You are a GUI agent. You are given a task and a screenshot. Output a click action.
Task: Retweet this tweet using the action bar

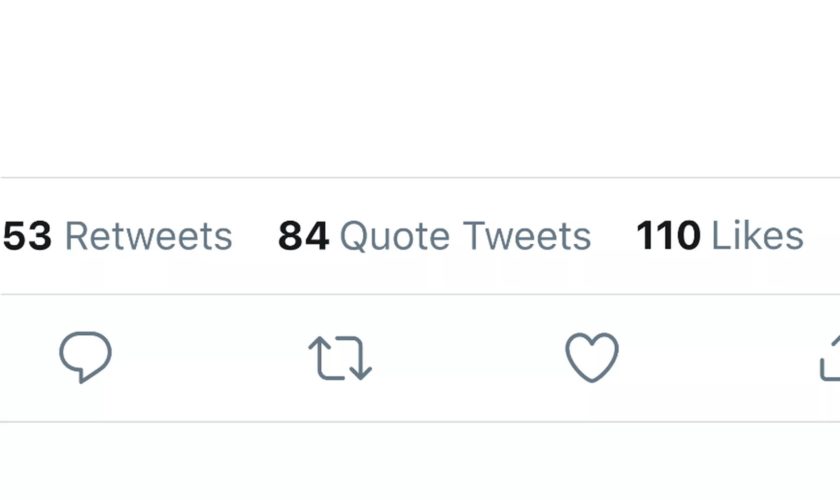point(340,358)
